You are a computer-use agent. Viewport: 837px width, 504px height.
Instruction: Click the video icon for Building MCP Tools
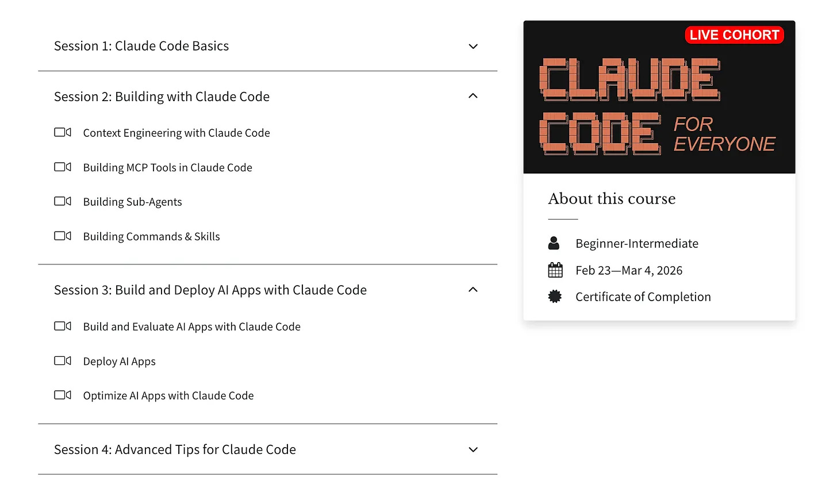point(63,167)
